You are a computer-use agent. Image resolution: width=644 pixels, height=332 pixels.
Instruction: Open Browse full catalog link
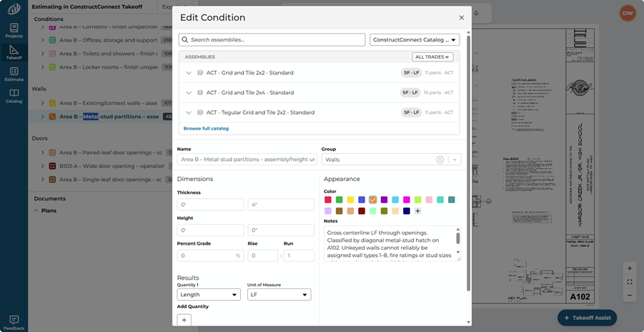pyautogui.click(x=206, y=128)
